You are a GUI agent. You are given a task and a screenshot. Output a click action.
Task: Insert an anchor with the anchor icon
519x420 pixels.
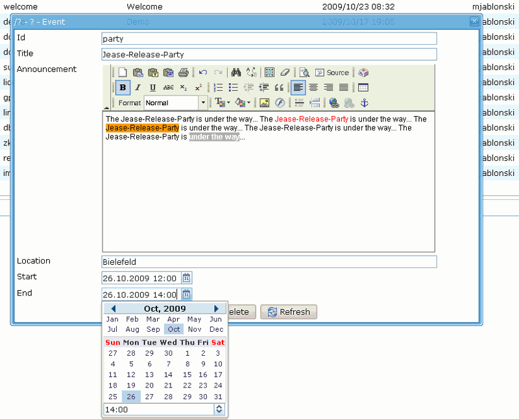coord(365,103)
